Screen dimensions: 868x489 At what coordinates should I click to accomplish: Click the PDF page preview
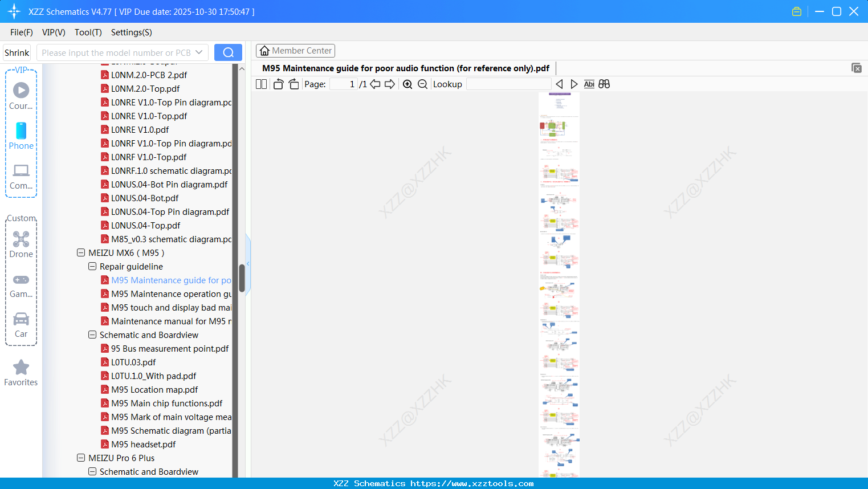point(559,284)
